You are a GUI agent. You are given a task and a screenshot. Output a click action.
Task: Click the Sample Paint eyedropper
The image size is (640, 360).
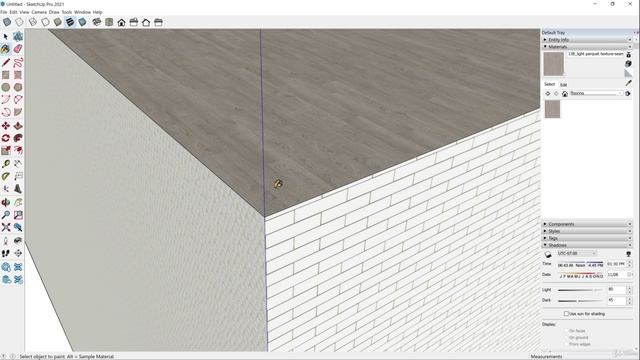[x=629, y=83]
